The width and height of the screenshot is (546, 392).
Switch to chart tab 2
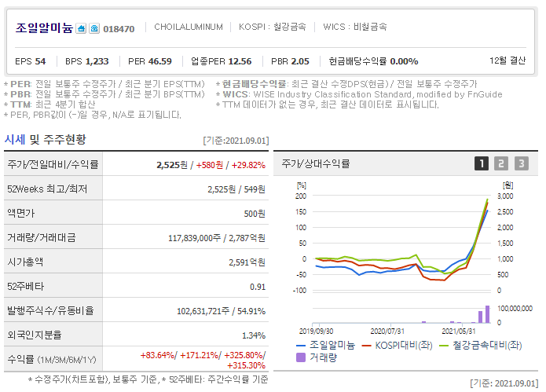coord(501,163)
